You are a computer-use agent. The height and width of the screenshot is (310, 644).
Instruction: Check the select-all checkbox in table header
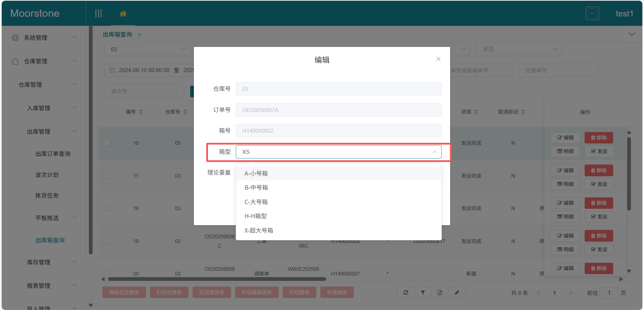coord(105,112)
